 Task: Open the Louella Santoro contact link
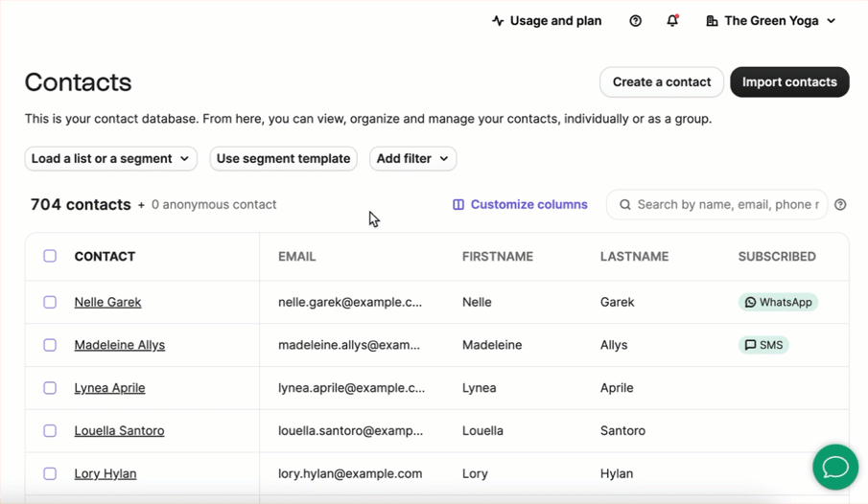119,431
